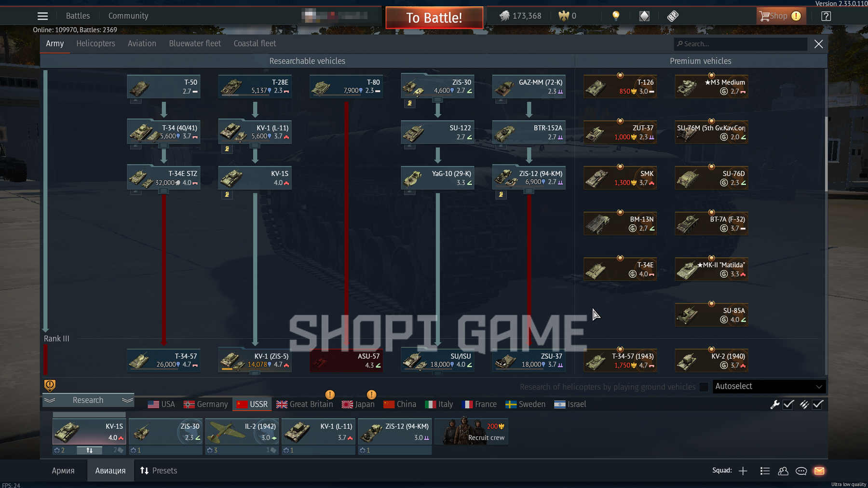868x488 pixels.
Task: Expand the group marker under ZiS-30 tree card
Action: point(437,100)
